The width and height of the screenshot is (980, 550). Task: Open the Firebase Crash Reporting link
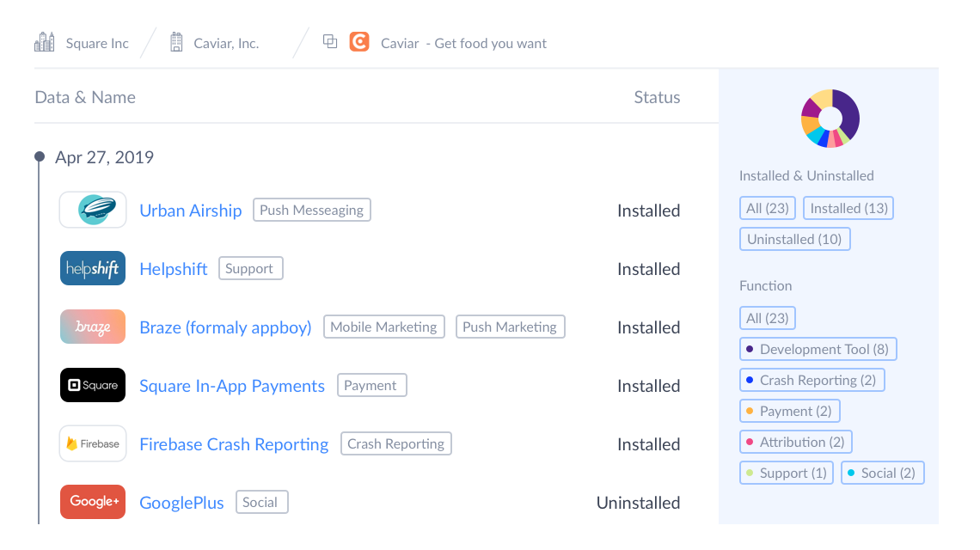(234, 444)
